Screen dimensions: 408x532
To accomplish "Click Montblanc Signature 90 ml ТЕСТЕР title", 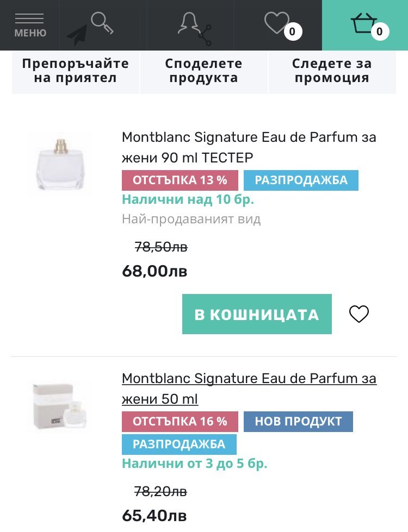I will coord(249,147).
